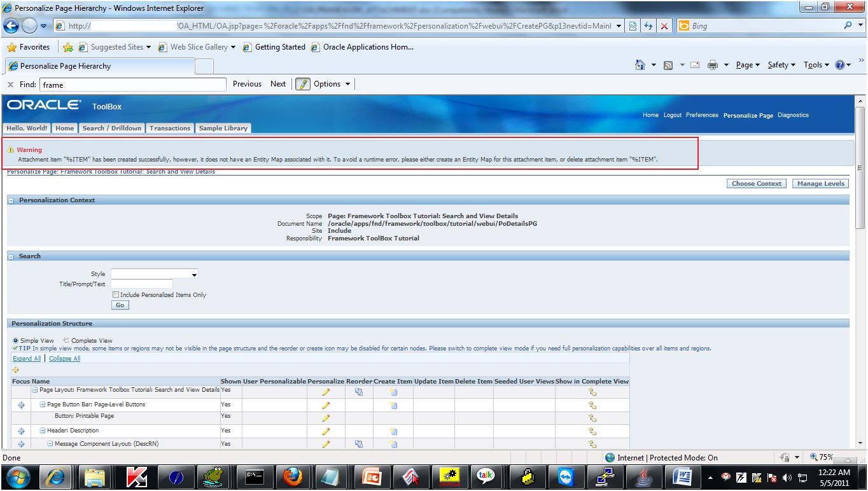The width and height of the screenshot is (868, 491).
Task: Open the Tools menu in command bar
Action: [816, 65]
